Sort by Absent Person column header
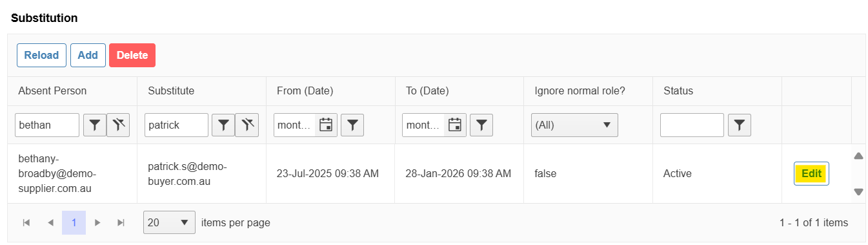Screen dimensions: 868x245 [52, 91]
